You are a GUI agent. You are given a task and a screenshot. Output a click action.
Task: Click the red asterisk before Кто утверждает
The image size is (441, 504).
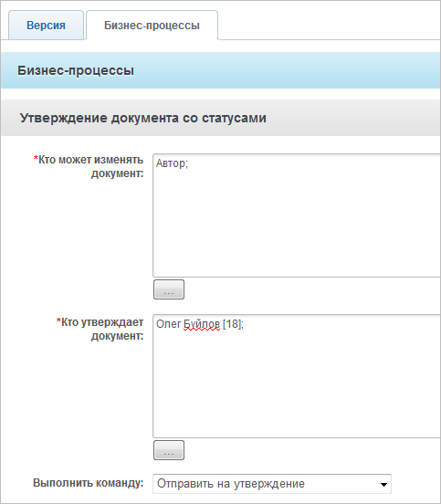(x=58, y=320)
